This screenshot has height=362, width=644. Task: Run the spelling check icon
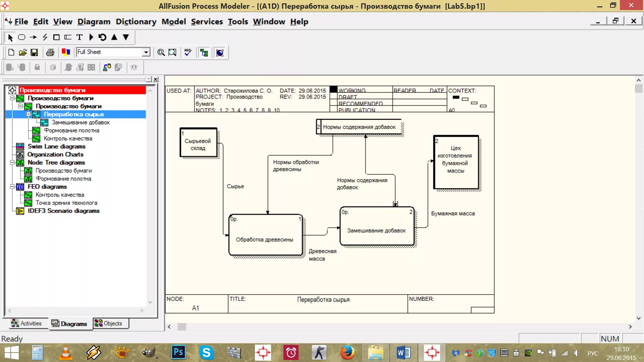pos(188,52)
